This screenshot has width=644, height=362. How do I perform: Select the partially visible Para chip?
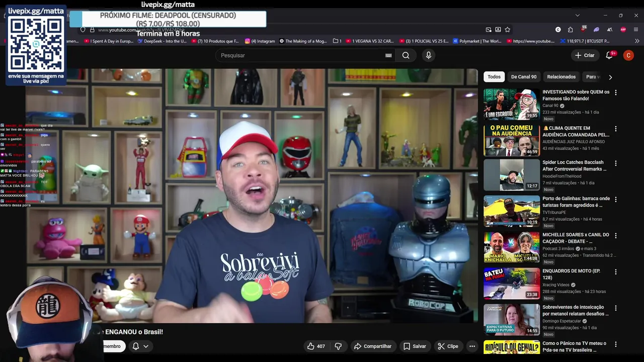tap(593, 77)
